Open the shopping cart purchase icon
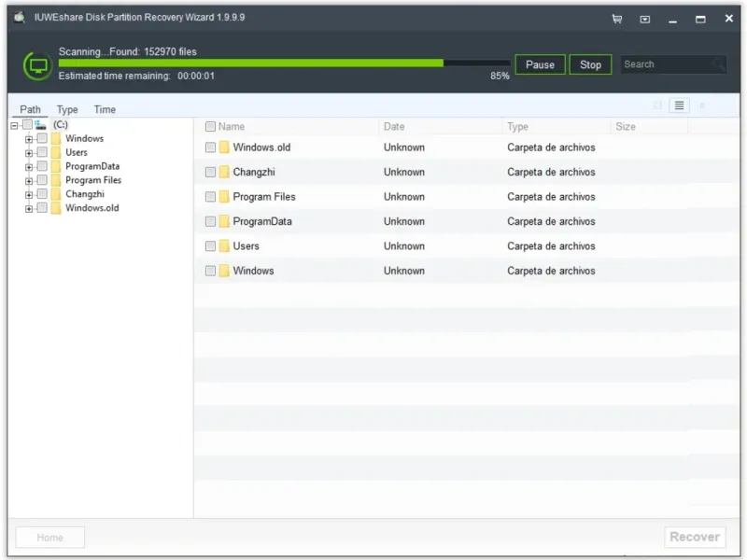Viewport: 747px width, 560px height. pos(617,19)
